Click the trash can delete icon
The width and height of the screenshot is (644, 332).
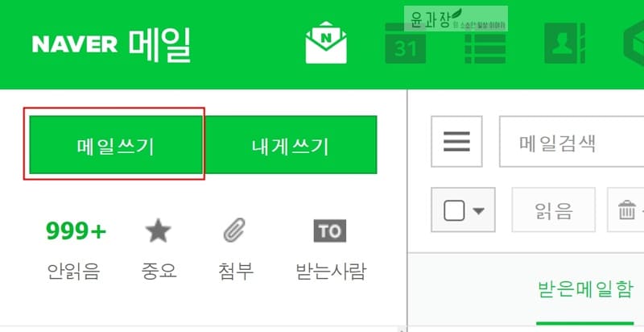(627, 210)
